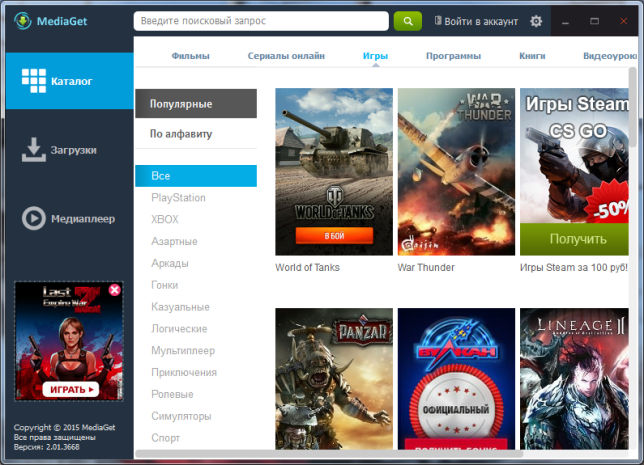Select the Игры tab
The height and width of the screenshot is (465, 644).
point(375,56)
